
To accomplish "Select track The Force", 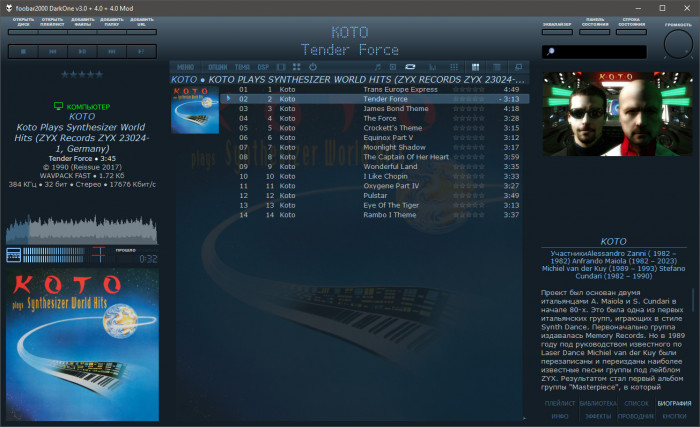I will pyautogui.click(x=374, y=118).
